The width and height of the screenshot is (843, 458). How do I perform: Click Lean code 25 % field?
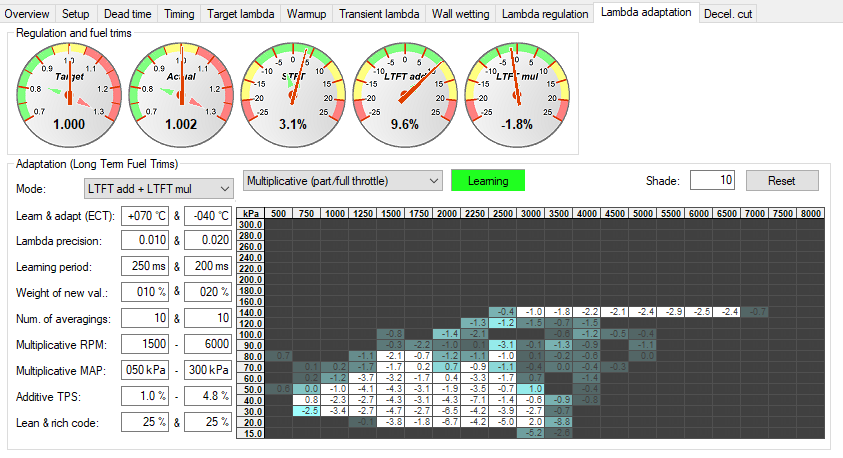coord(145,422)
